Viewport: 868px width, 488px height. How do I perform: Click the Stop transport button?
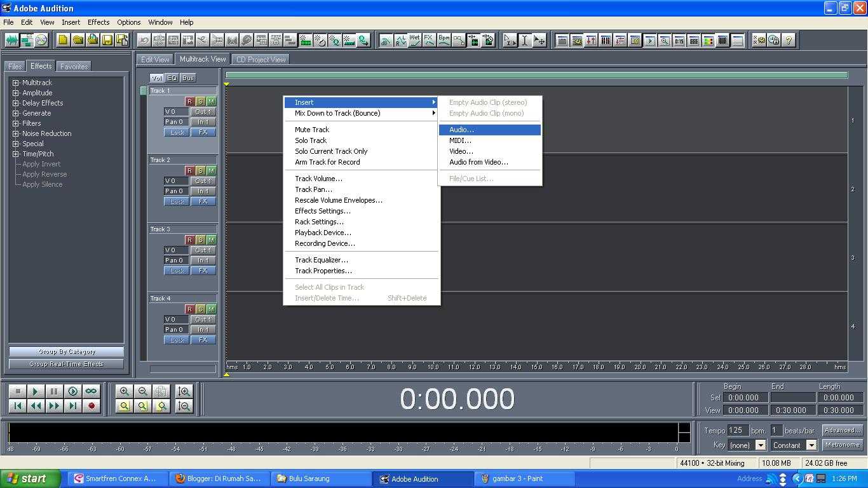(18, 391)
